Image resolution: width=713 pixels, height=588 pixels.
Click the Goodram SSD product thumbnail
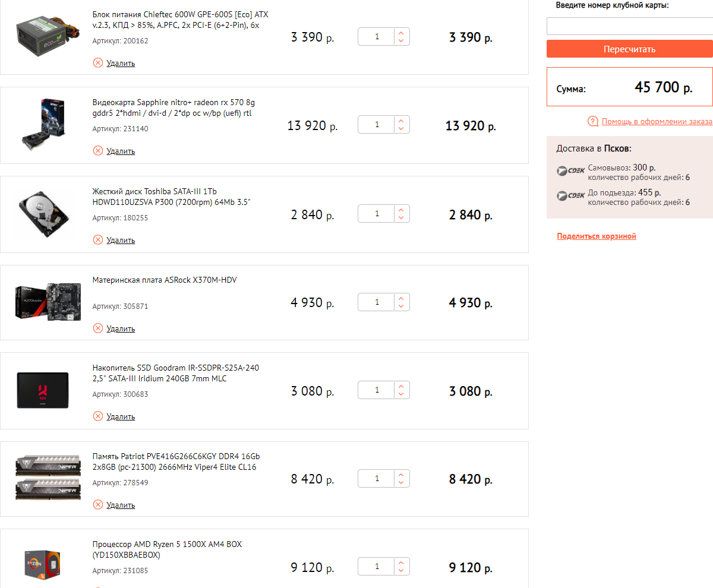(x=43, y=390)
